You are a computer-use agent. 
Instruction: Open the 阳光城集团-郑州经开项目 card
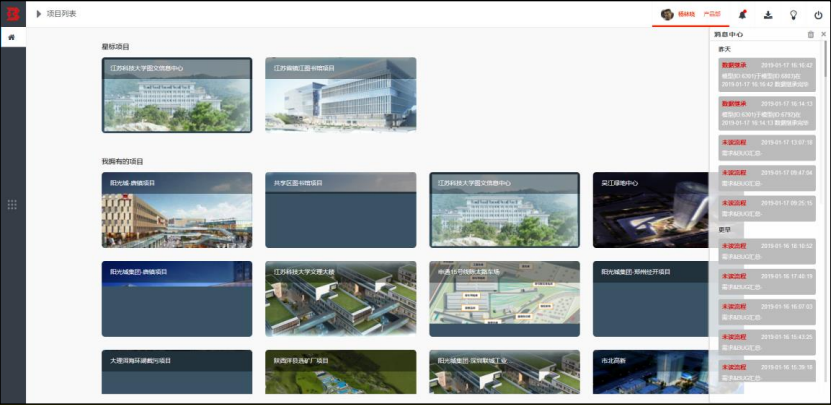tap(651, 299)
